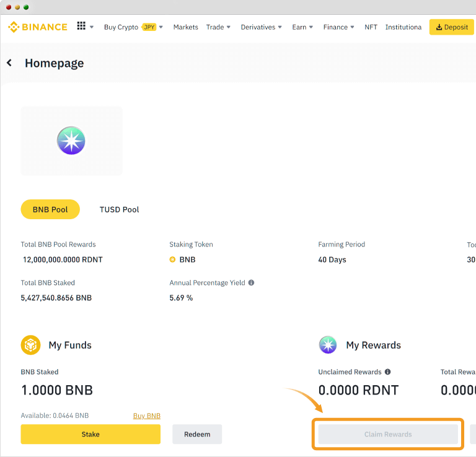Viewport: 476px width, 457px height.
Task: Go to the NFT page
Action: 371,27
